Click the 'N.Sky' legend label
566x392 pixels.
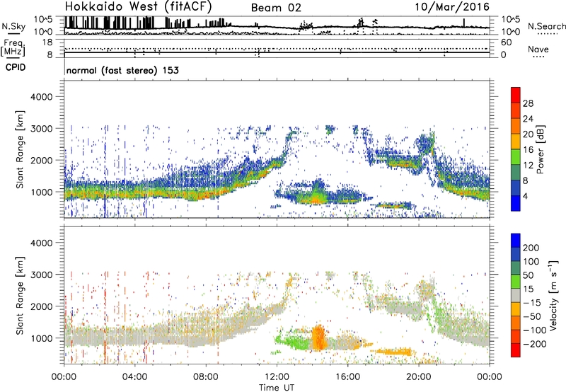[x=13, y=26]
